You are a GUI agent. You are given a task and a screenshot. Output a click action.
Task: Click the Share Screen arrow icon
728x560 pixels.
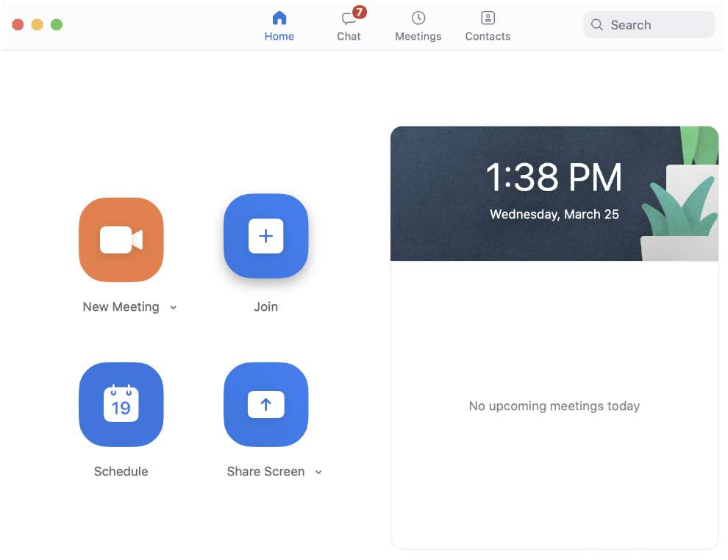[x=266, y=404]
